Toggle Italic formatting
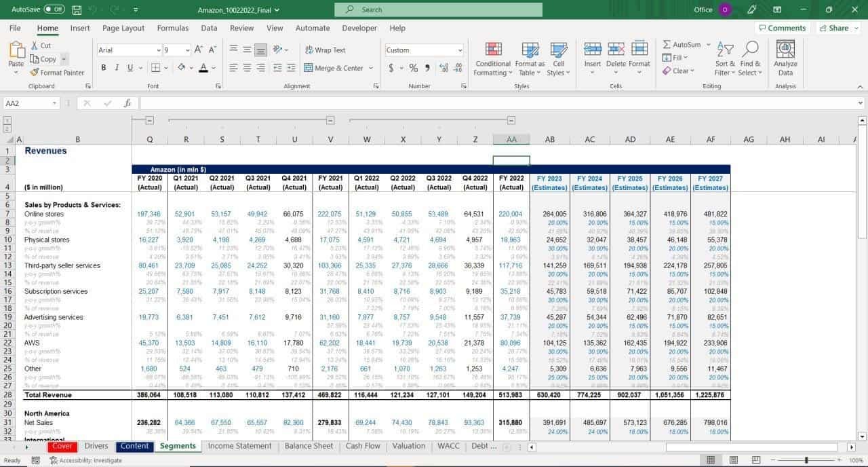 coord(117,68)
